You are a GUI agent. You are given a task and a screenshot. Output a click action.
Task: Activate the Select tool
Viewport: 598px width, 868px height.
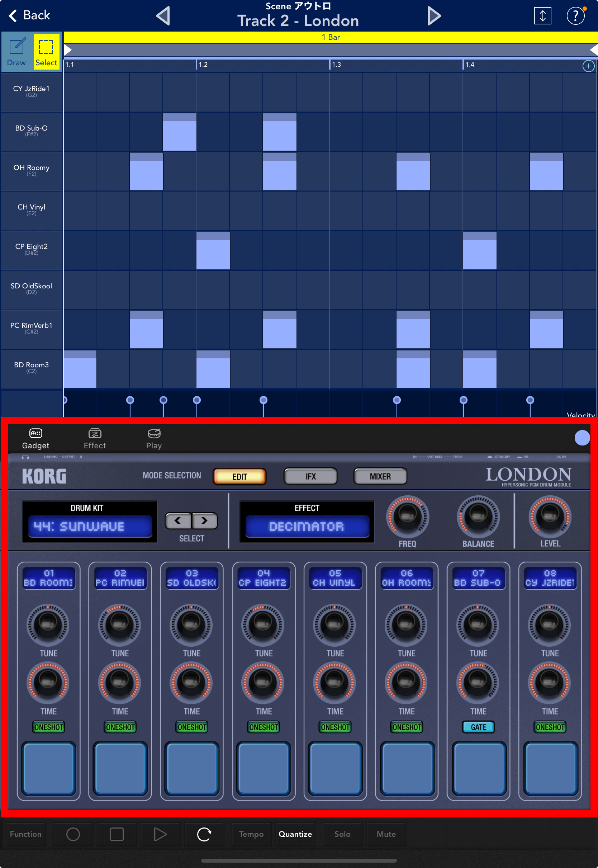pyautogui.click(x=47, y=52)
